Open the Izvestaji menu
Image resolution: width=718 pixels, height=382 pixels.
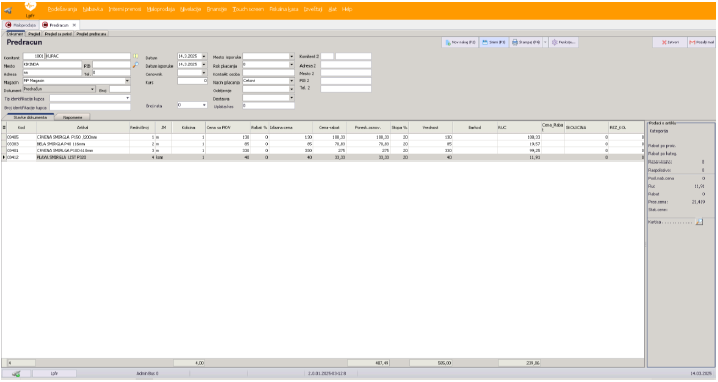[x=313, y=9]
